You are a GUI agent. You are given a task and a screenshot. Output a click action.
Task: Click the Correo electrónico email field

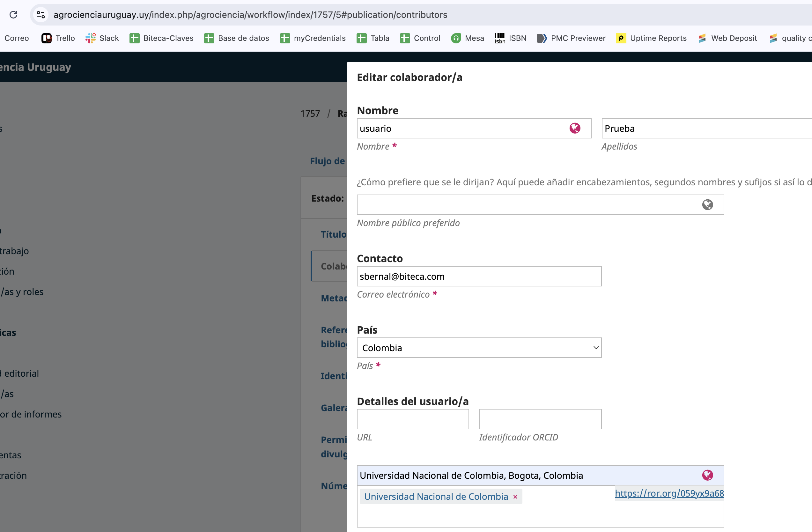click(479, 277)
